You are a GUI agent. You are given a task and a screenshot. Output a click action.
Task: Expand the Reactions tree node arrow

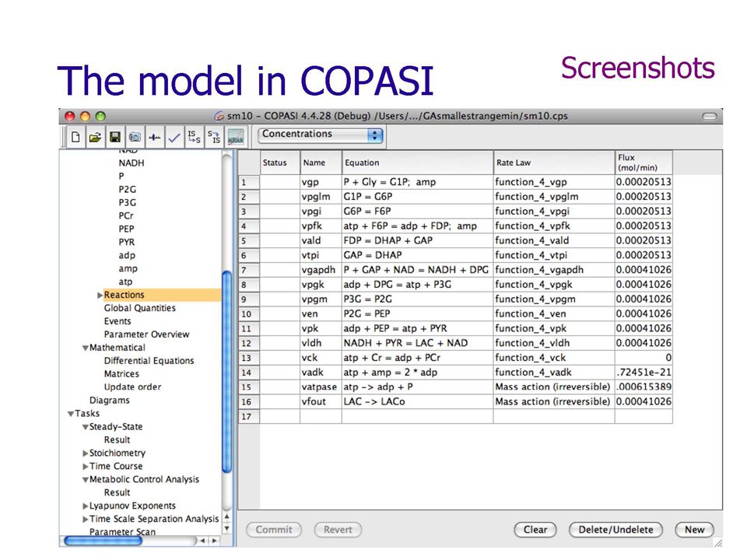coord(100,296)
